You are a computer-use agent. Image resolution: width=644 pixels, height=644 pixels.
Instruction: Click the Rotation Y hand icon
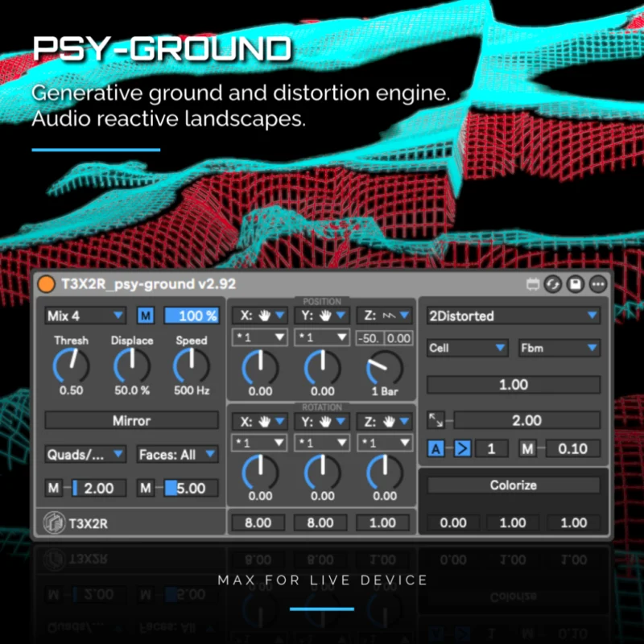325,421
